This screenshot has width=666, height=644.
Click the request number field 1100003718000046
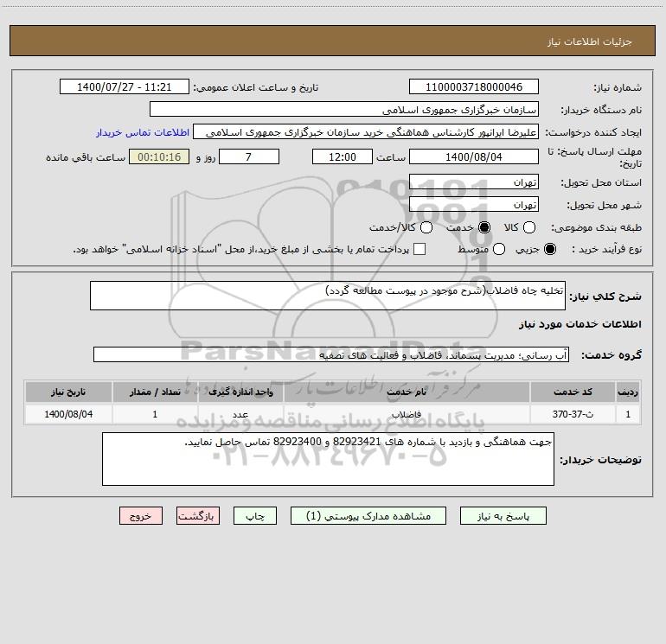click(474, 86)
